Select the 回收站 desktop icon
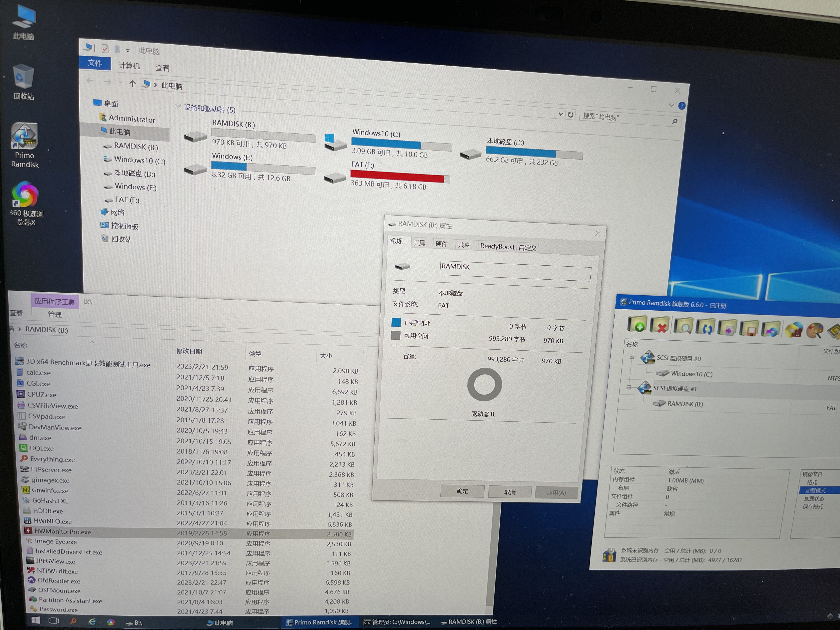Image resolution: width=840 pixels, height=630 pixels. point(24,82)
